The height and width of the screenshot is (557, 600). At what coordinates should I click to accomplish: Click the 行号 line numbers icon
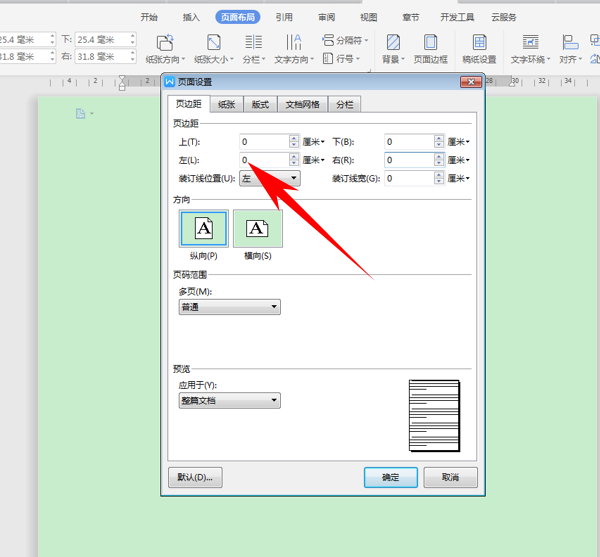pos(328,59)
